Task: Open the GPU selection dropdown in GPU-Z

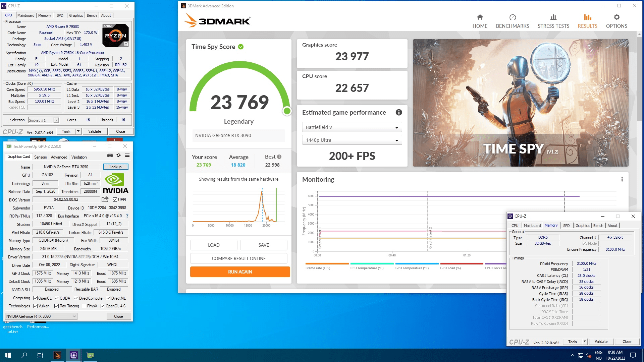Action: pos(41,316)
